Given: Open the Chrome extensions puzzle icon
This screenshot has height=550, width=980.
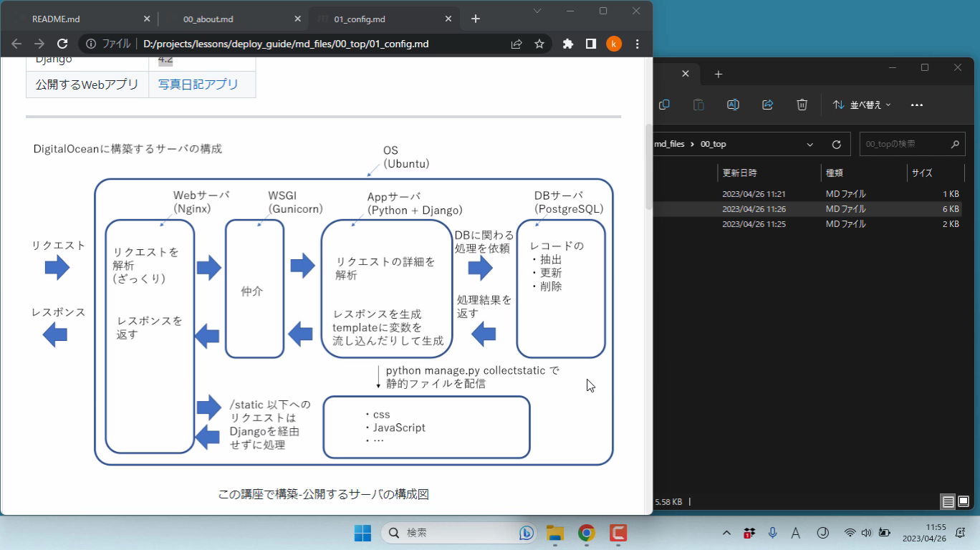Looking at the screenshot, I should point(568,44).
